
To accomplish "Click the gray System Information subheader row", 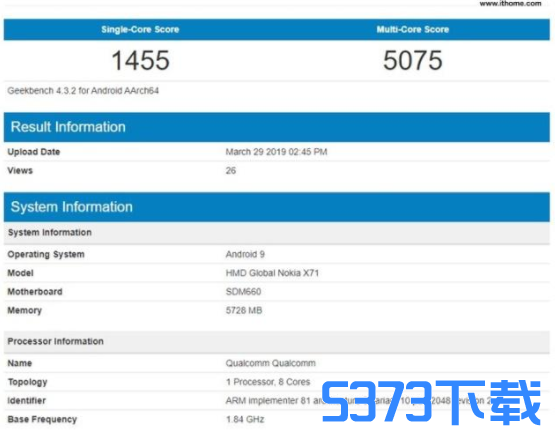I will coord(277,233).
